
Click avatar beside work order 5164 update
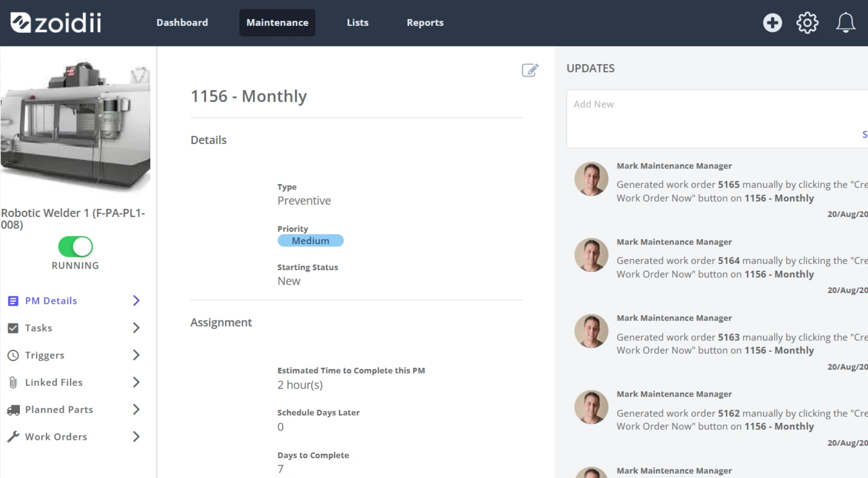click(x=591, y=255)
